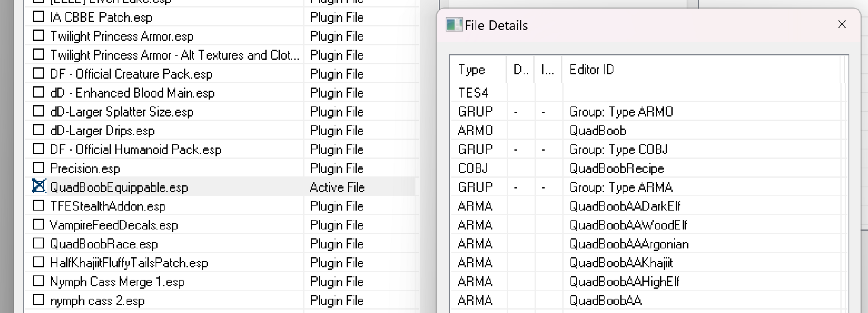Screen dimensions: 868x313
Task: Enable the nymph cass 2.esp checkbox
Action: (x=39, y=300)
